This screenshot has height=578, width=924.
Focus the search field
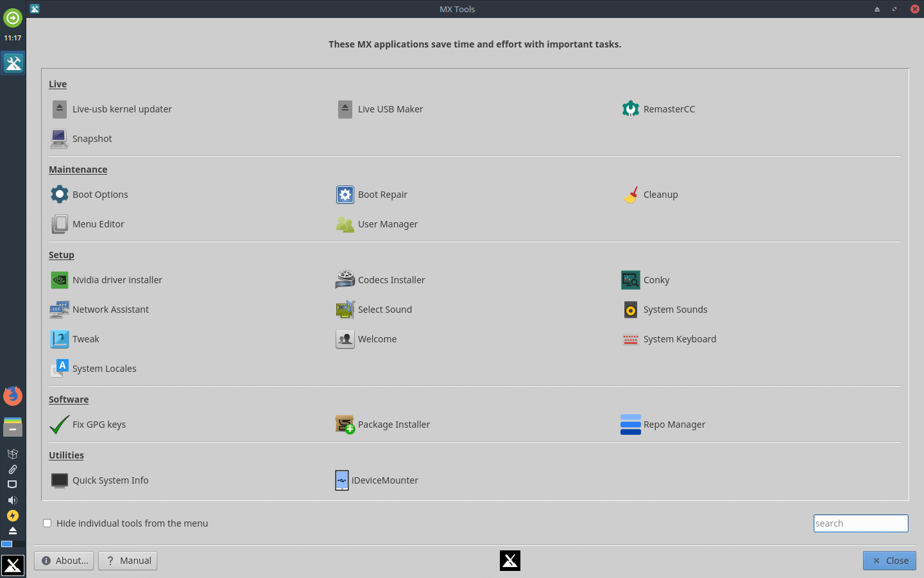(860, 523)
